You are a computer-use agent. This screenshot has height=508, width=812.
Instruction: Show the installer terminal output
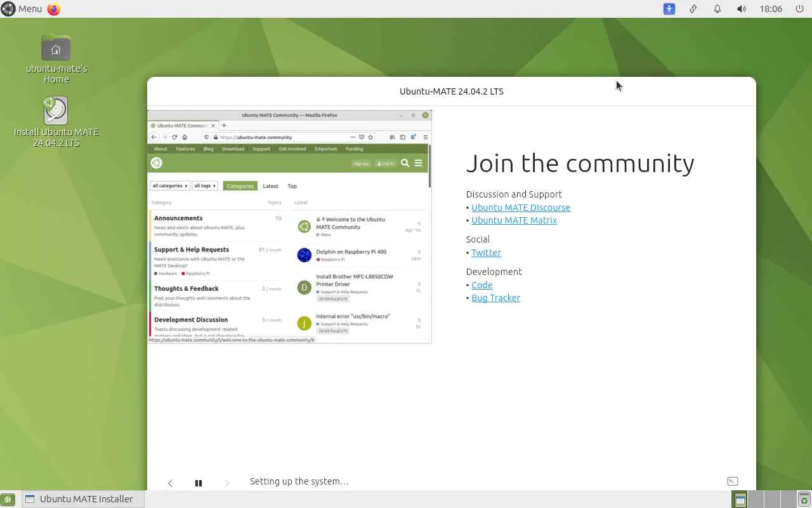(x=732, y=481)
